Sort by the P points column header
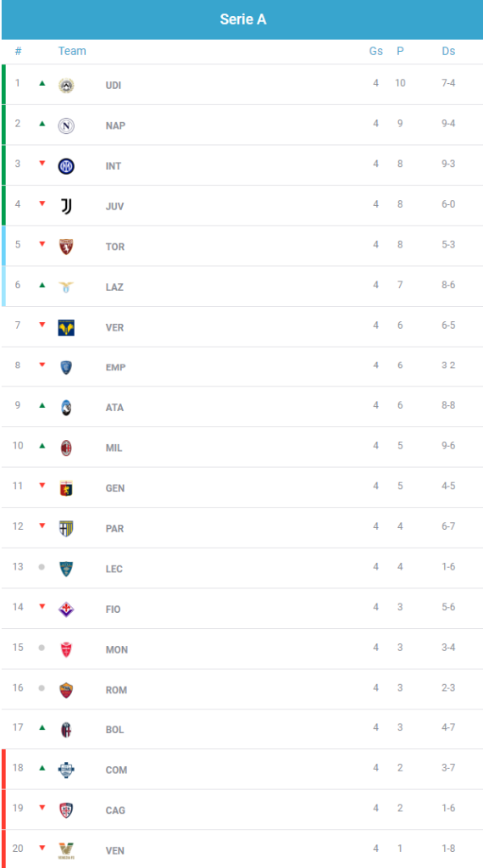 click(x=400, y=51)
